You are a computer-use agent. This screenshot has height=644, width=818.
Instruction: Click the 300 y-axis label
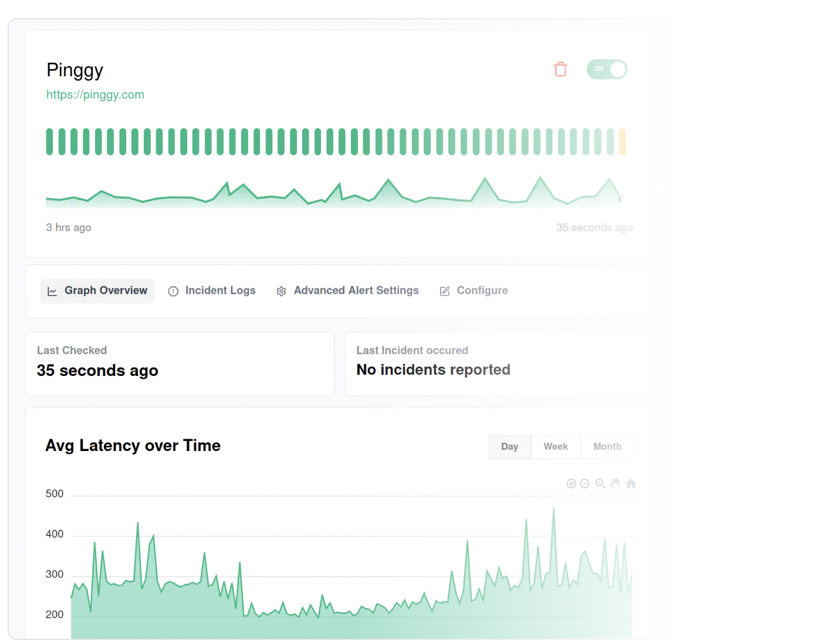55,575
